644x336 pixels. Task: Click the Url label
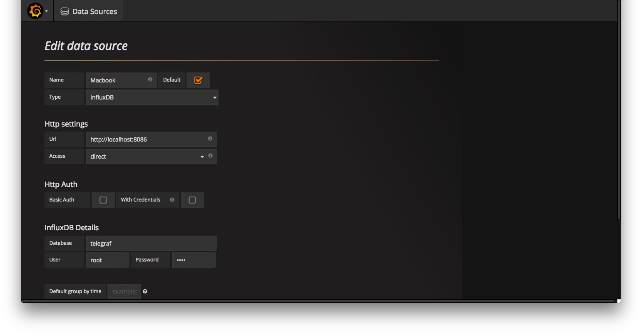coord(53,139)
